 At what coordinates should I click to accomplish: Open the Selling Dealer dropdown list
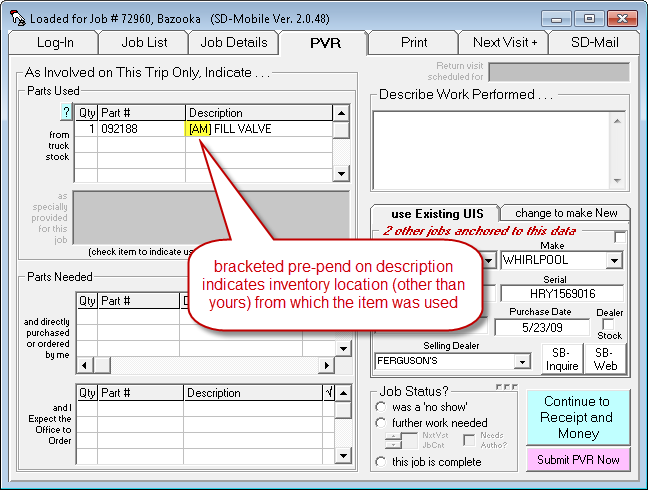[x=522, y=361]
